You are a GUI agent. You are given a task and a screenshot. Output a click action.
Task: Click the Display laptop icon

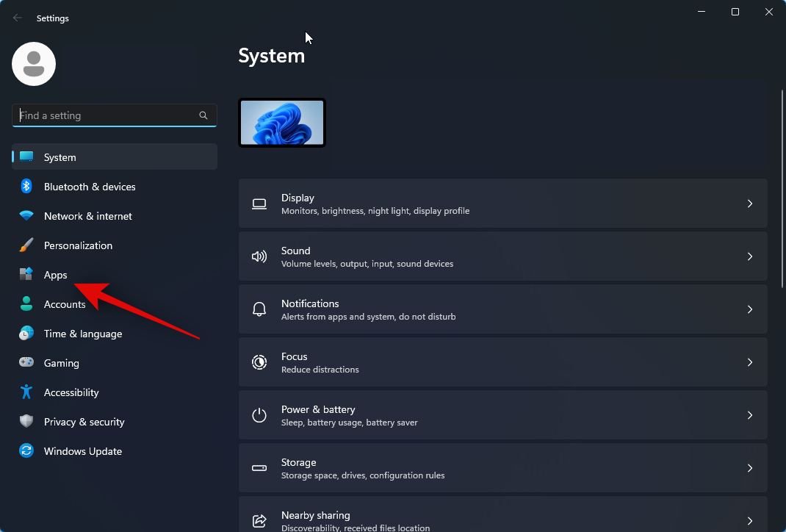pos(259,204)
